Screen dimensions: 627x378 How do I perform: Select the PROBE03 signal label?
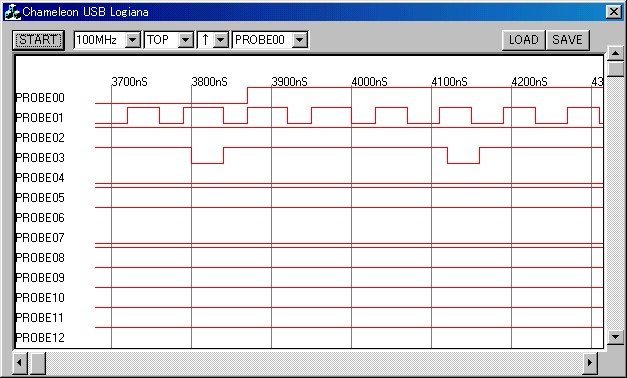(40, 158)
